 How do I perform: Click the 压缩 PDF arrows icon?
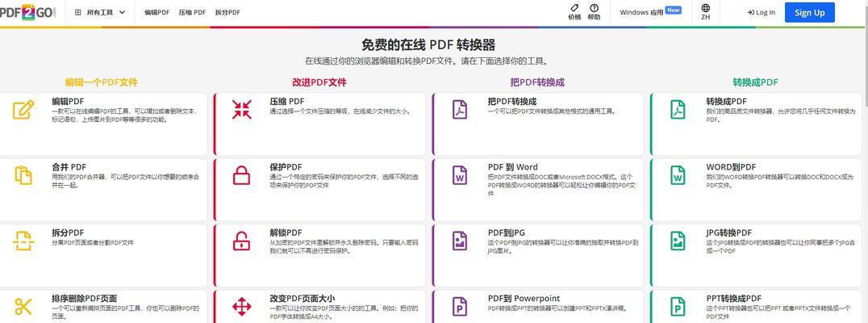click(241, 110)
